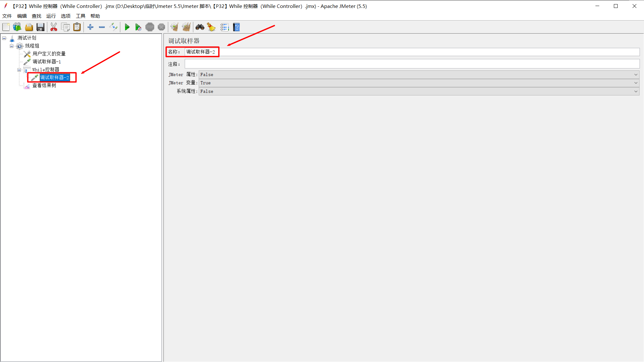
Task: Collapse the 线程组 node
Action: pyautogui.click(x=11, y=46)
